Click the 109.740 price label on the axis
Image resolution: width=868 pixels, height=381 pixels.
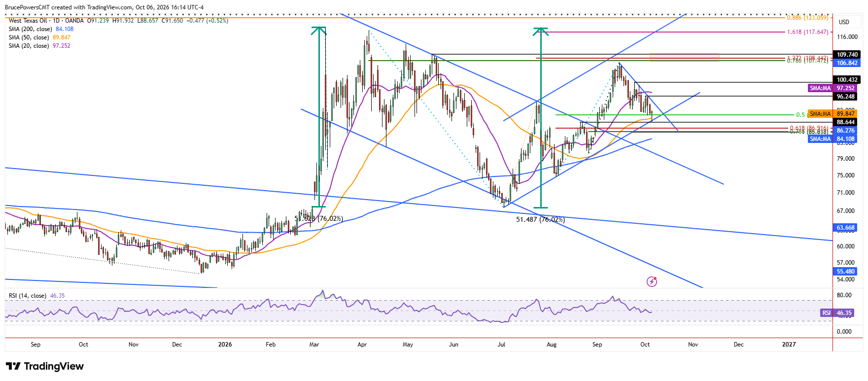(x=847, y=55)
